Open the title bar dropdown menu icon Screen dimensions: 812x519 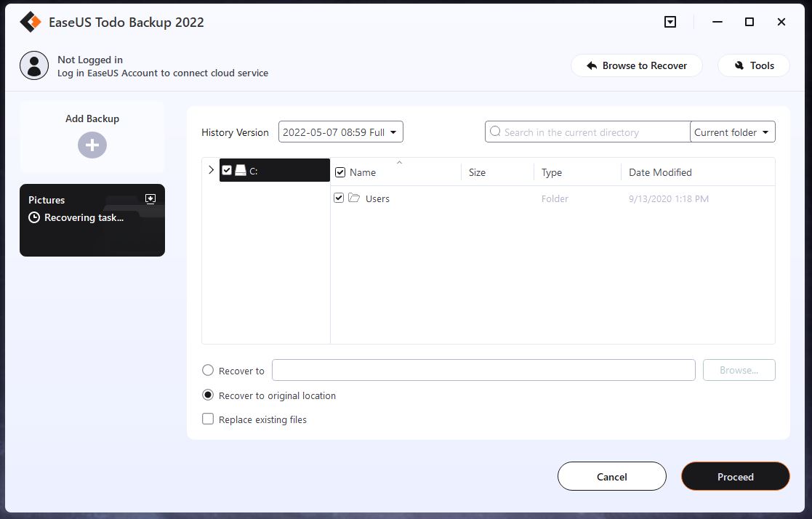670,22
